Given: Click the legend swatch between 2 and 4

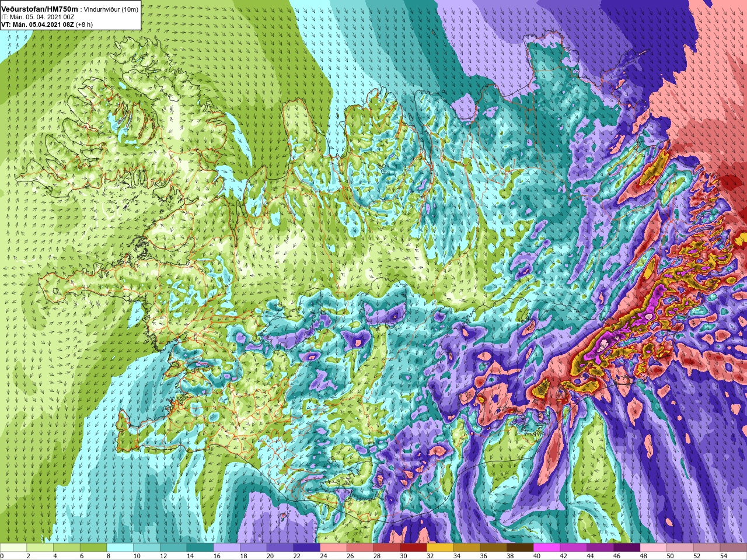Looking at the screenshot, I should 40,548.
